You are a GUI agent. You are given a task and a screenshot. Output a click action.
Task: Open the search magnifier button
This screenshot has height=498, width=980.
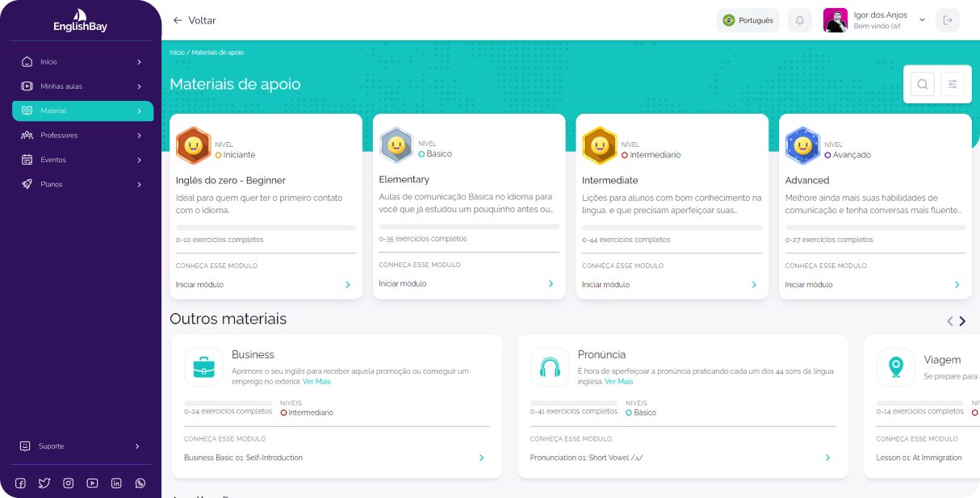point(923,84)
